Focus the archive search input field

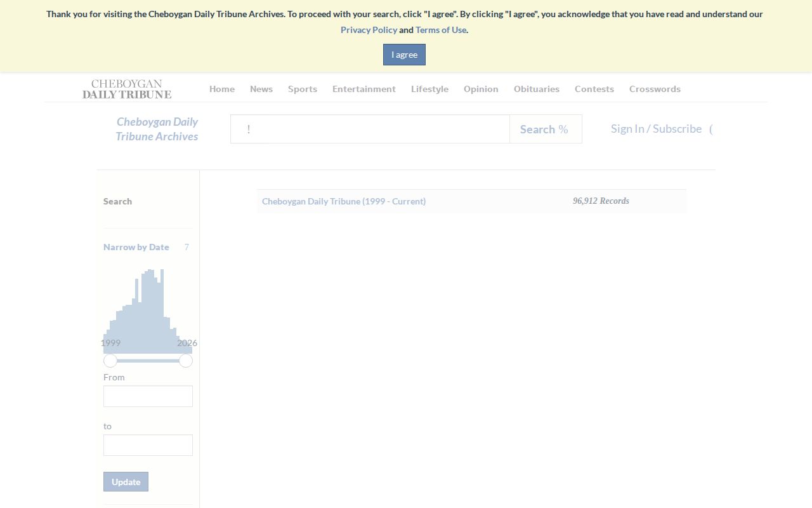370,129
